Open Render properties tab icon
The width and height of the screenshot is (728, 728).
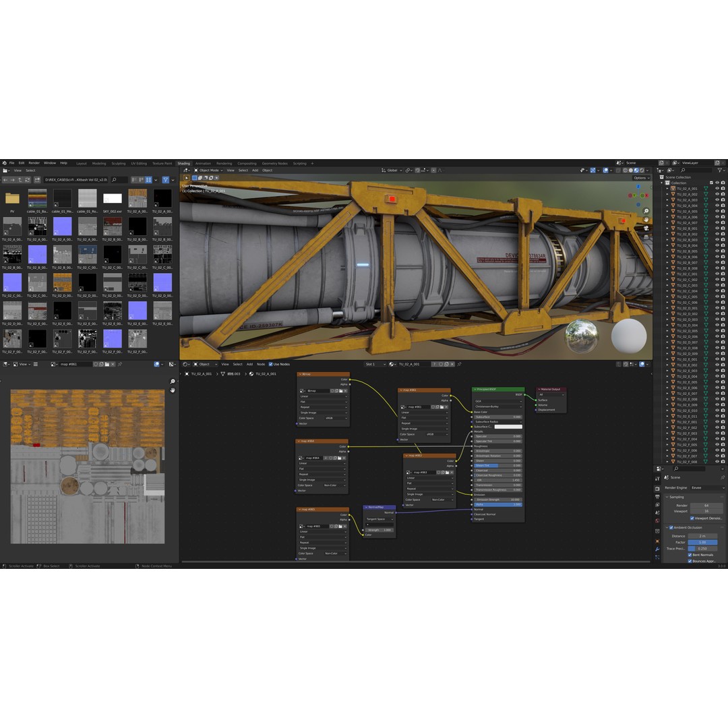point(657,489)
